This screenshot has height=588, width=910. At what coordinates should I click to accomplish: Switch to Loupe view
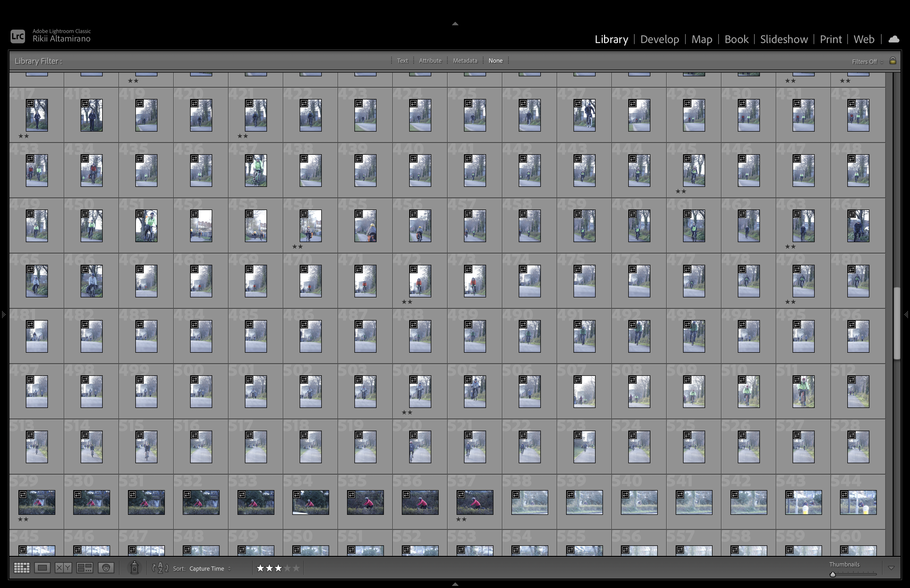coord(42,568)
